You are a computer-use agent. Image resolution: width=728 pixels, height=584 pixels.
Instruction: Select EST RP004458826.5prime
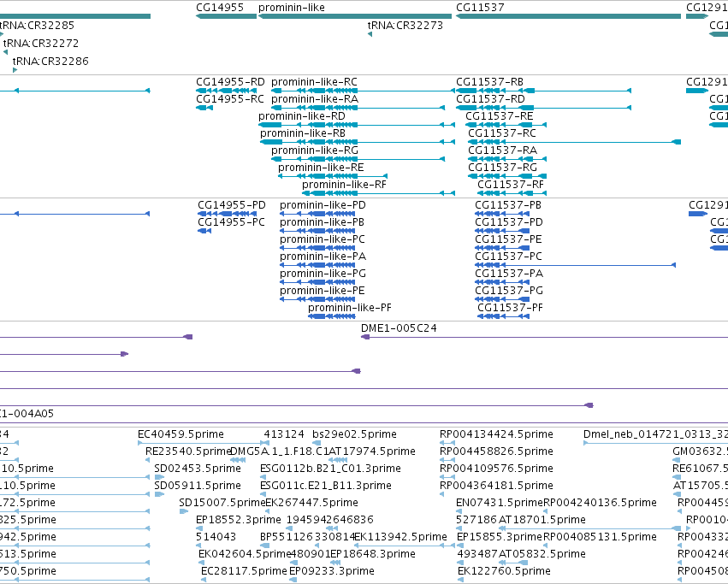[496, 452]
